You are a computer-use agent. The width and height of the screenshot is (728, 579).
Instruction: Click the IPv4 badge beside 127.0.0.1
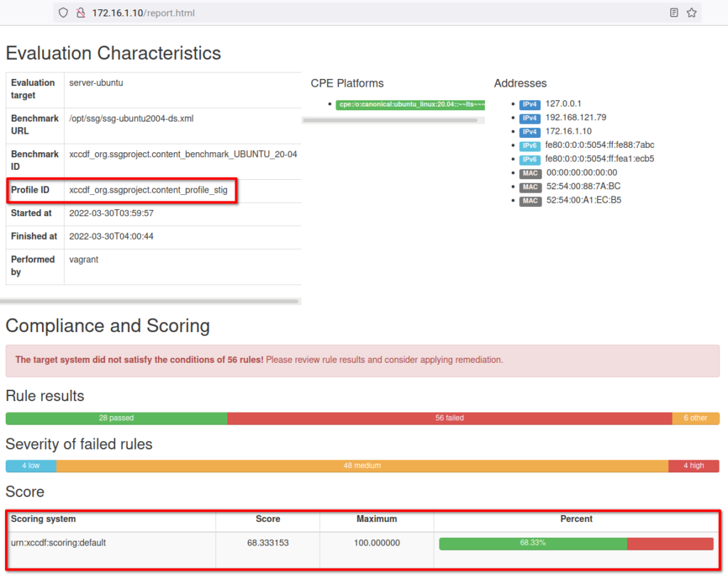(x=530, y=104)
